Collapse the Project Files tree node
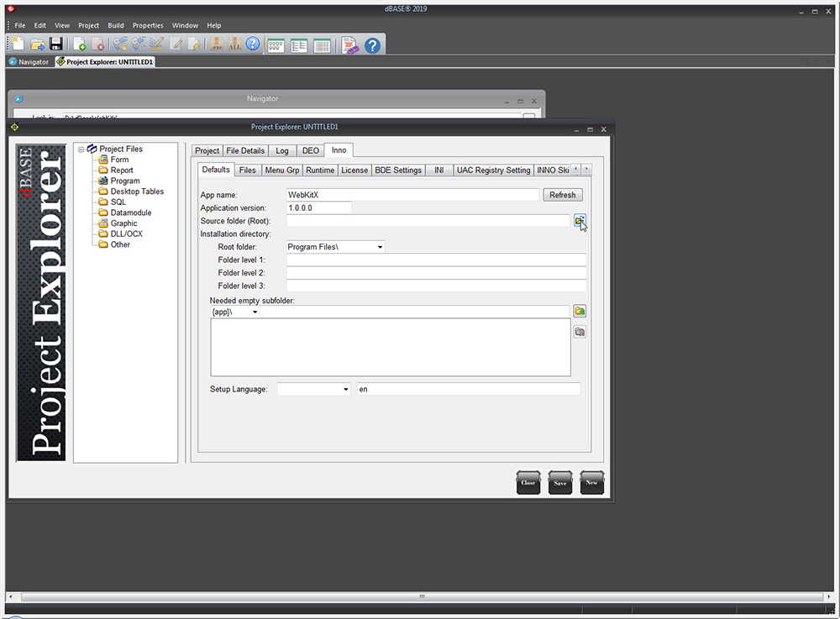 (x=81, y=150)
